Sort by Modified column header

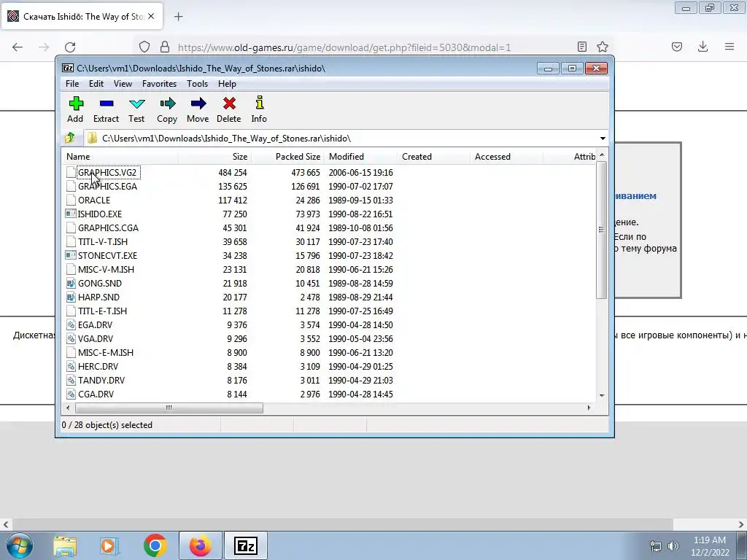(x=361, y=157)
